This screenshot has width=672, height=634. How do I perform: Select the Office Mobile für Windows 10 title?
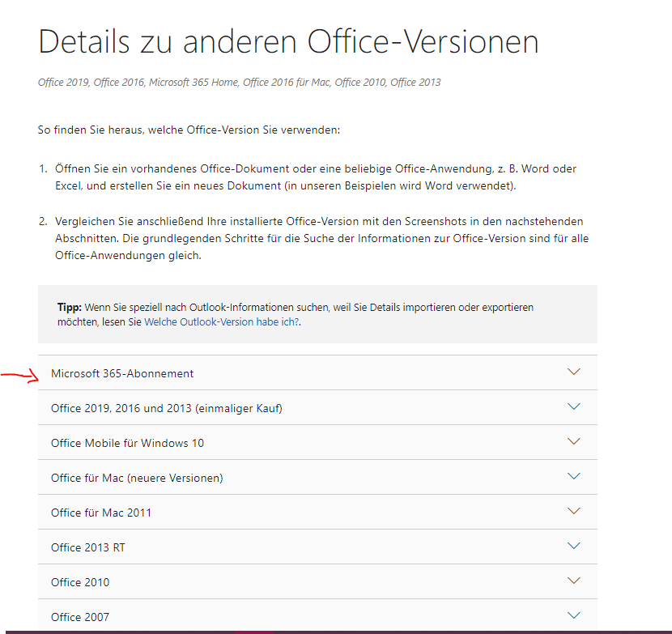coord(127,443)
